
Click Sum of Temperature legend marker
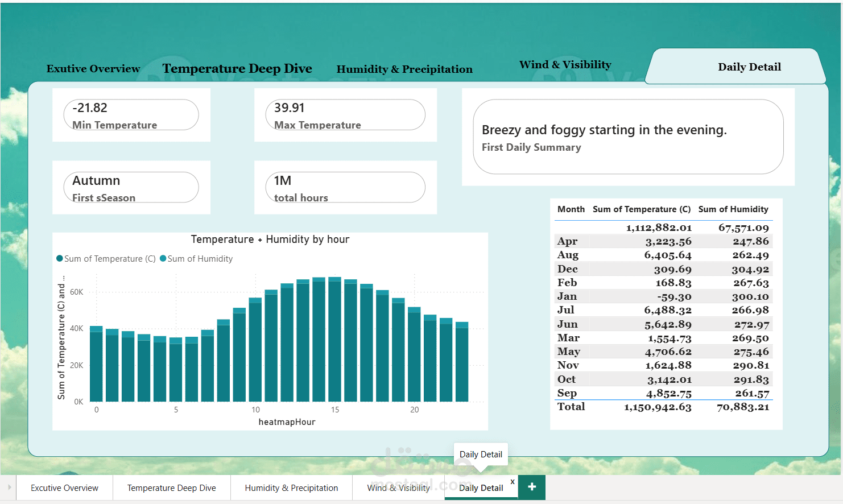[60, 258]
